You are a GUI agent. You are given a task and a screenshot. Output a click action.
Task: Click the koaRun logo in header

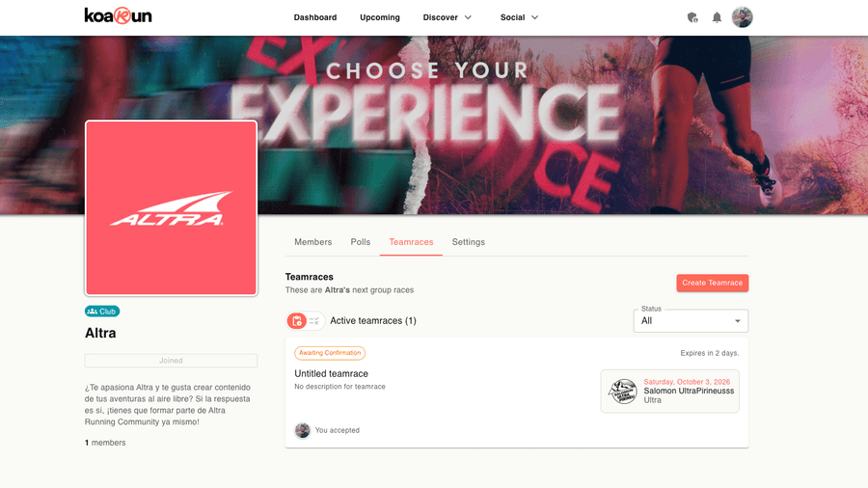point(118,16)
